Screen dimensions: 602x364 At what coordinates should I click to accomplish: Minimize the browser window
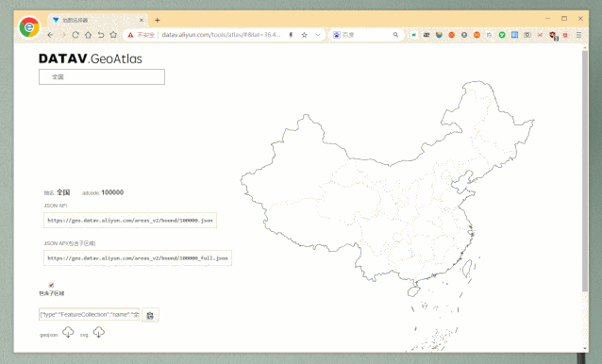coord(548,19)
